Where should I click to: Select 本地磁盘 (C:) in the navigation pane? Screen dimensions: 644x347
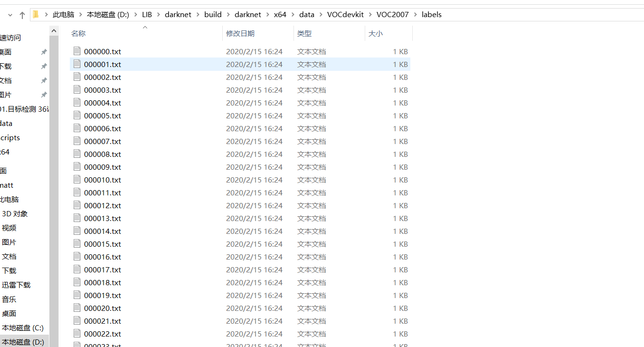tap(22, 328)
